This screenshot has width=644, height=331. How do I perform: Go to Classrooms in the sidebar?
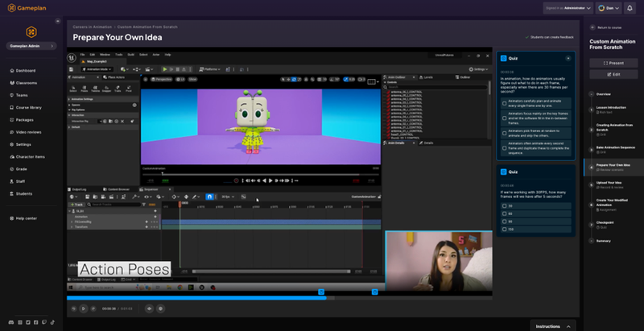[24, 83]
